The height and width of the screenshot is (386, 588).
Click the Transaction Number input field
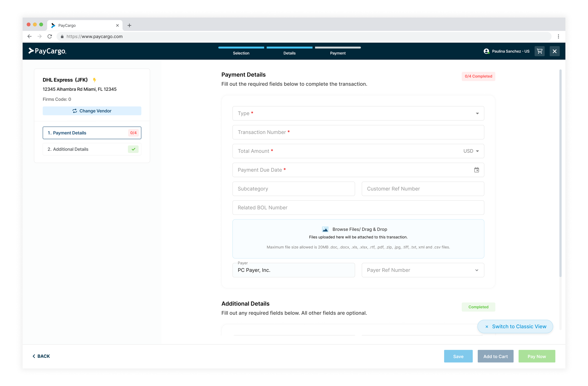358,132
